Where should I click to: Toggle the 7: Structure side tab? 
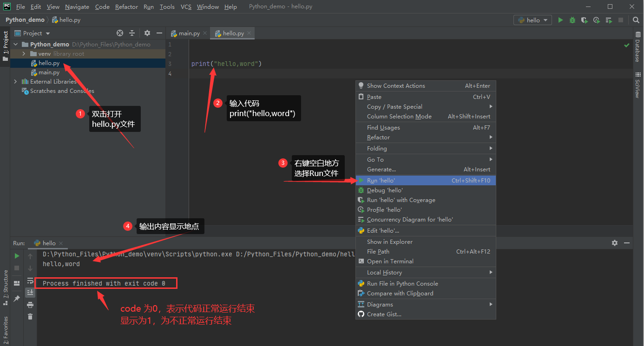pyautogui.click(x=6, y=287)
